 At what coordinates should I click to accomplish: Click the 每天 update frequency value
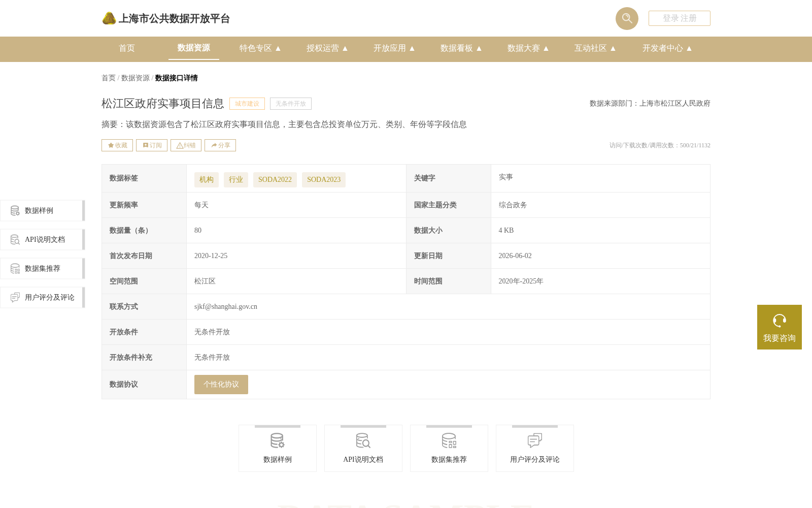coord(201,205)
